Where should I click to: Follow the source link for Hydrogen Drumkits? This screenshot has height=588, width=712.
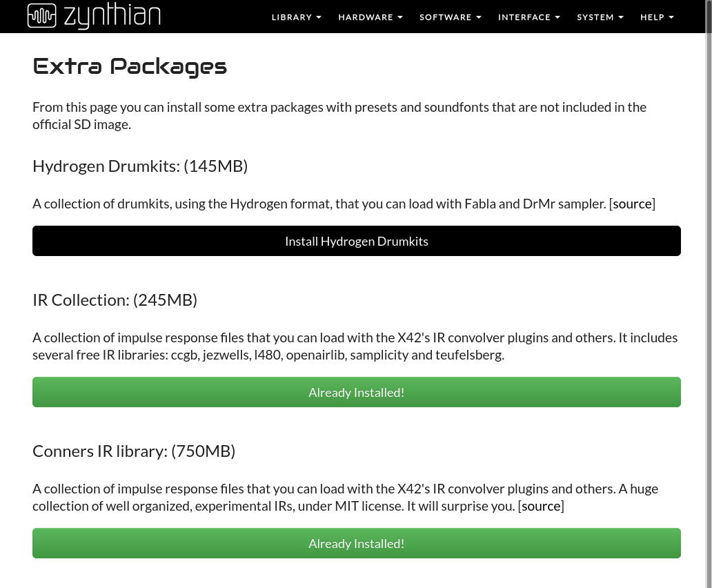point(632,204)
